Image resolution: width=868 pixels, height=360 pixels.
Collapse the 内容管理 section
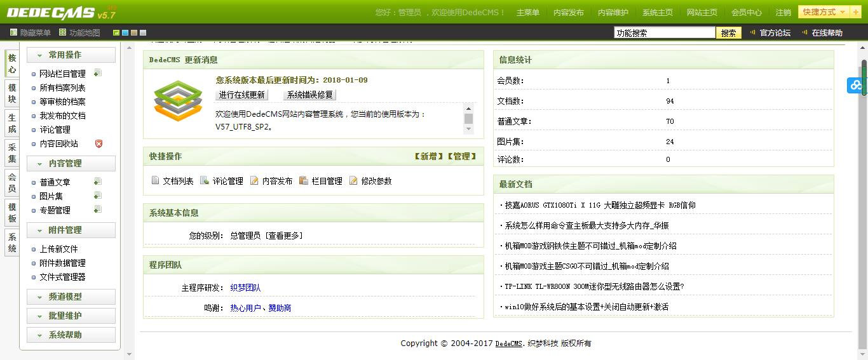(x=71, y=163)
